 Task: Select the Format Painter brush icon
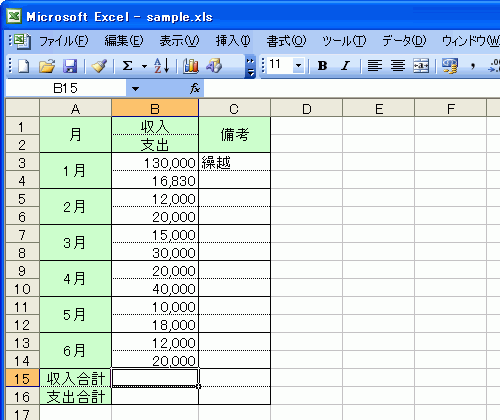[99, 66]
